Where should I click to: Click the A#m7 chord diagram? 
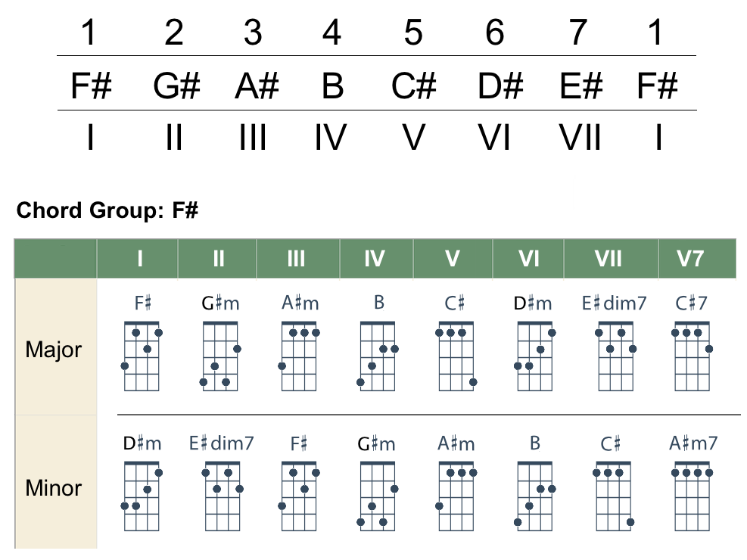tap(692, 496)
